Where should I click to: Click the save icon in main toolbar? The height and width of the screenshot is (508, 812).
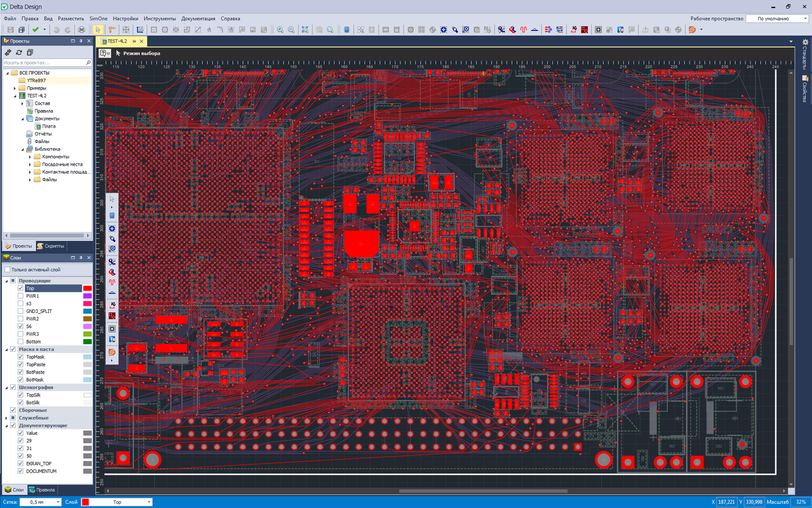click(x=11, y=29)
